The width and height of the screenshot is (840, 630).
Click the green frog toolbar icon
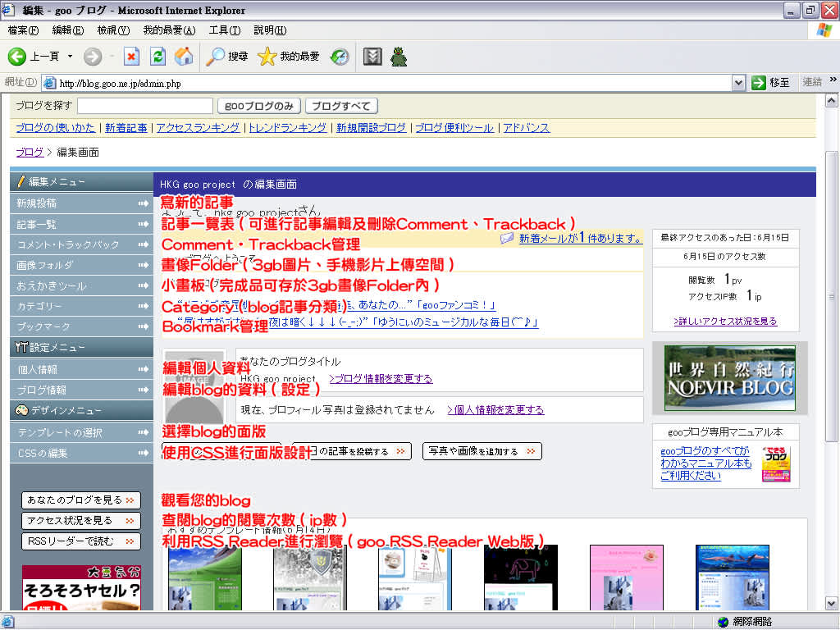coord(399,57)
